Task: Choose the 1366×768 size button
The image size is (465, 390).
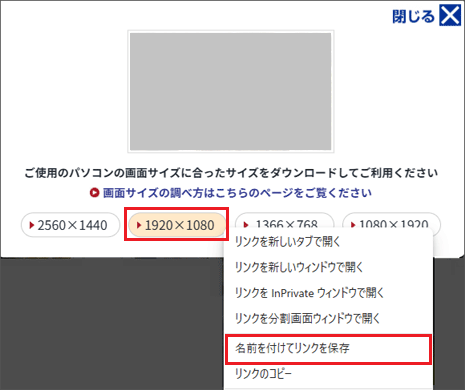Action: point(284,221)
